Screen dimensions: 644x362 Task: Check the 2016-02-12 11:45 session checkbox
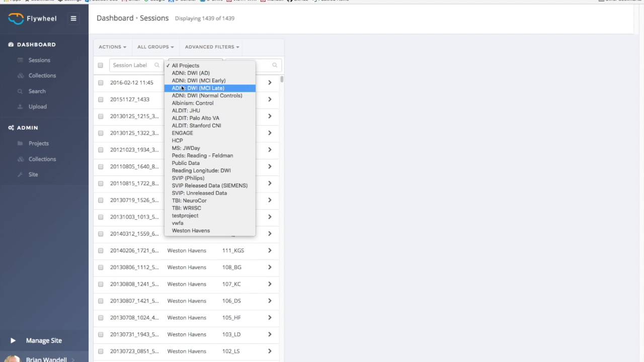click(x=101, y=83)
